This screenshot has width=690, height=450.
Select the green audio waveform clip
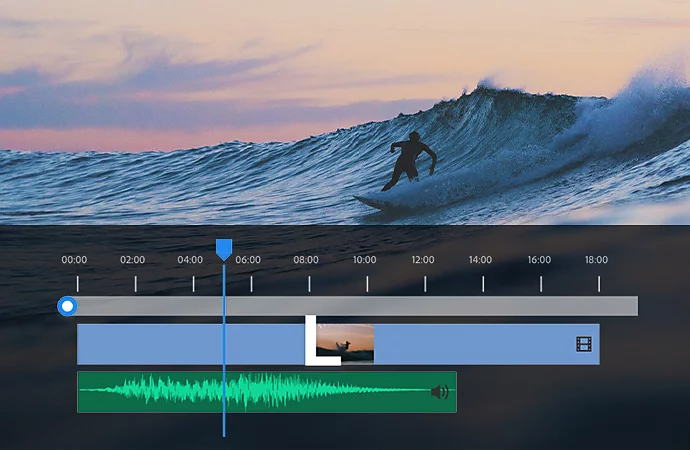click(x=267, y=392)
